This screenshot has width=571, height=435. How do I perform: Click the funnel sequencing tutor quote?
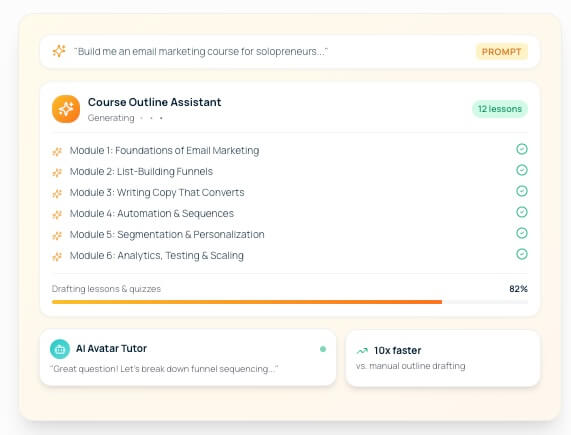164,369
